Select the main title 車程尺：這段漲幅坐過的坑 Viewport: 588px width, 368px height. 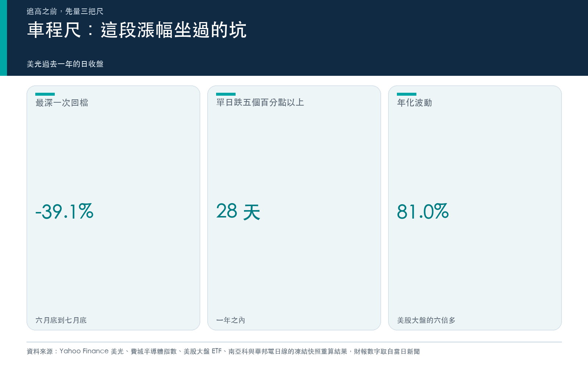pyautogui.click(x=137, y=30)
